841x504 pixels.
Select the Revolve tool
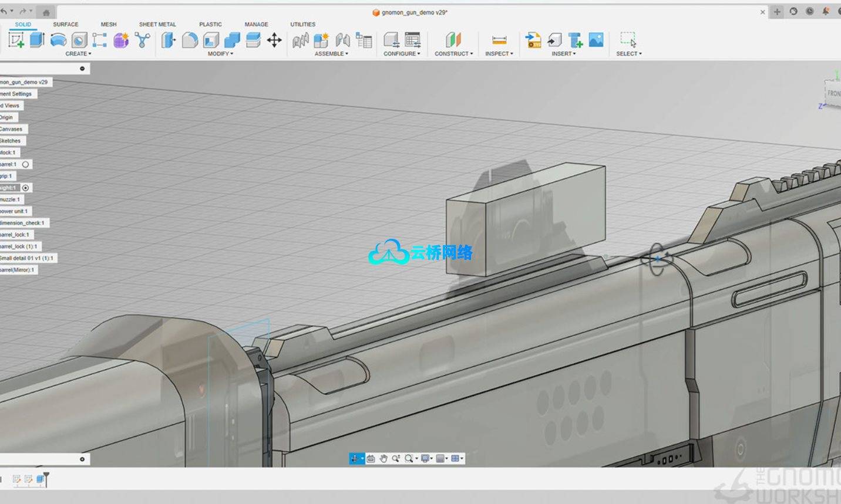pos(58,40)
